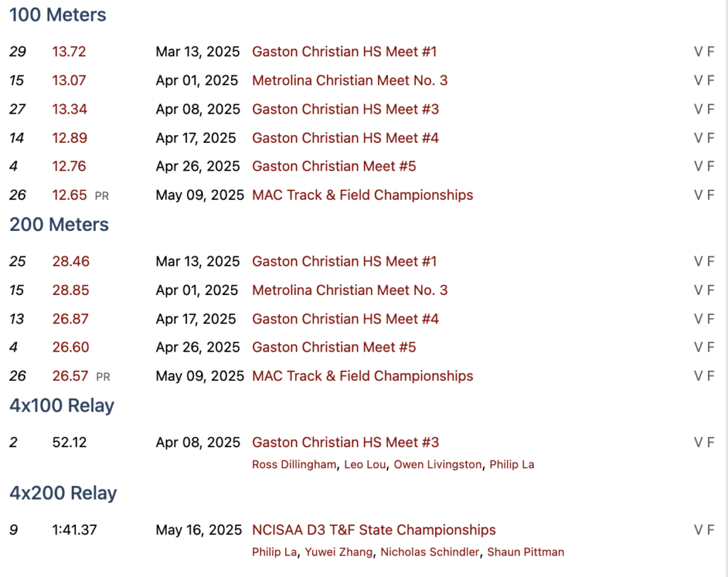The height and width of the screenshot is (577, 728).
Task: Open Nicholas Schindler's athlete page
Action: [429, 552]
